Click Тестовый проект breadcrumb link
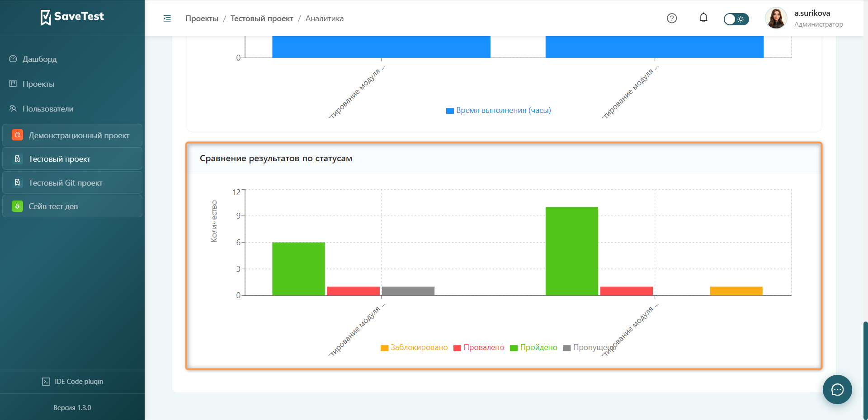The width and height of the screenshot is (868, 420). 262,19
